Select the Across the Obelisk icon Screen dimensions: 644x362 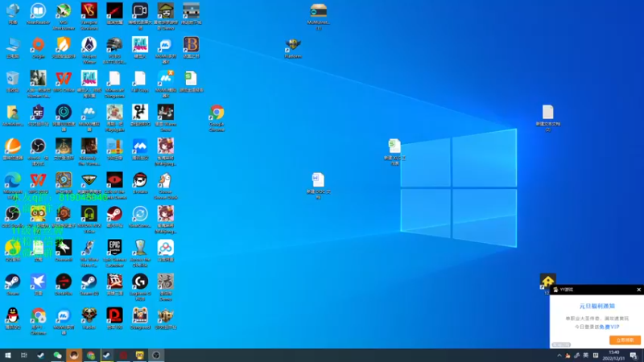pos(140,253)
